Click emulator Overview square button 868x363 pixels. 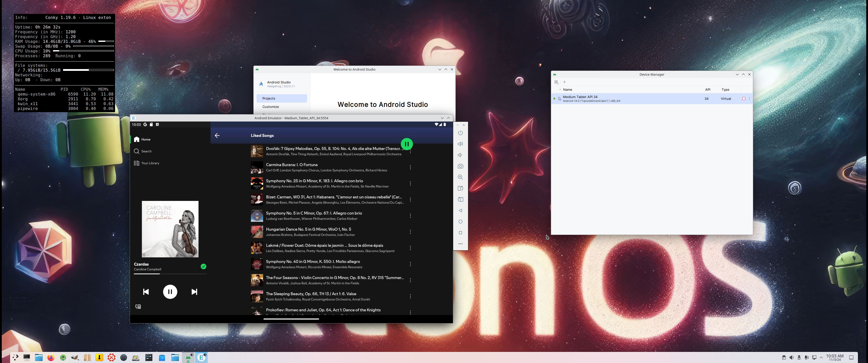(x=460, y=233)
